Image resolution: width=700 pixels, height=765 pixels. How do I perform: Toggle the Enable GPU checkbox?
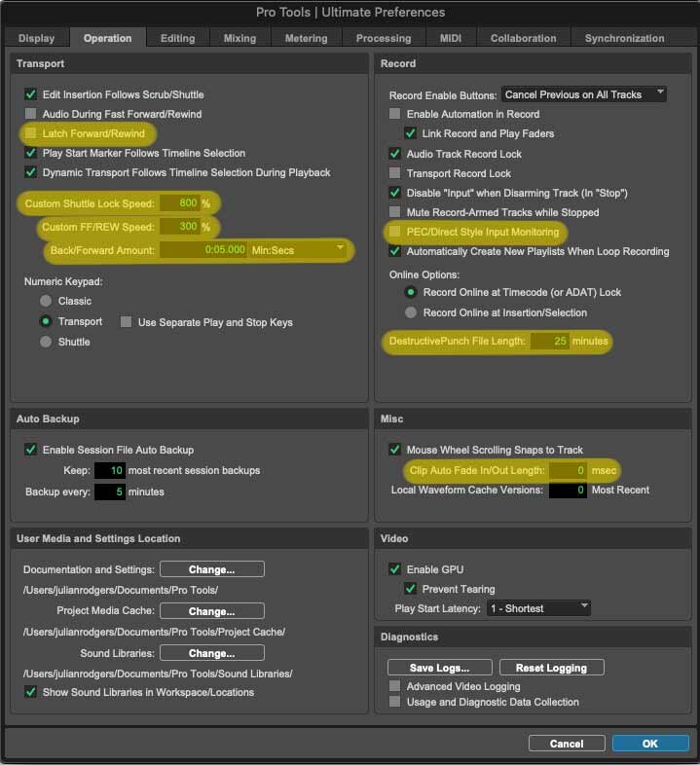coord(395,568)
